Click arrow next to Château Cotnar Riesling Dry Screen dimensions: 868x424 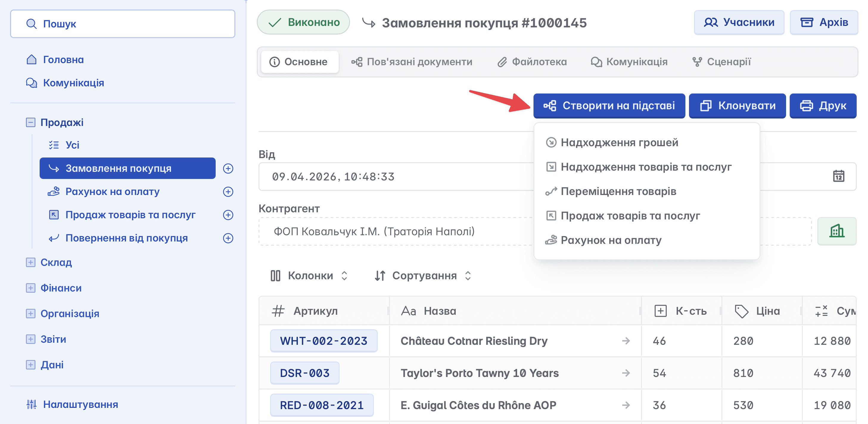click(x=626, y=341)
